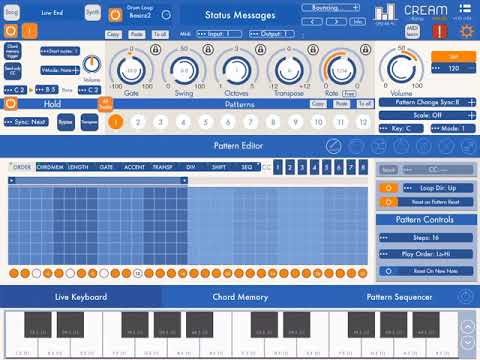Click the large Volume knob on the right
The width and height of the screenshot is (480, 360).
pos(401,69)
